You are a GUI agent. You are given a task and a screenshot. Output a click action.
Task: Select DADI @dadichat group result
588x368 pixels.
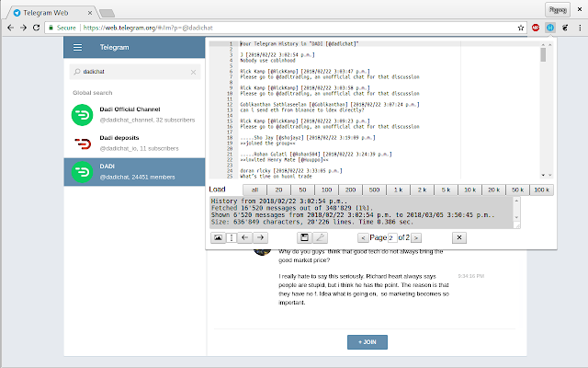pos(134,172)
